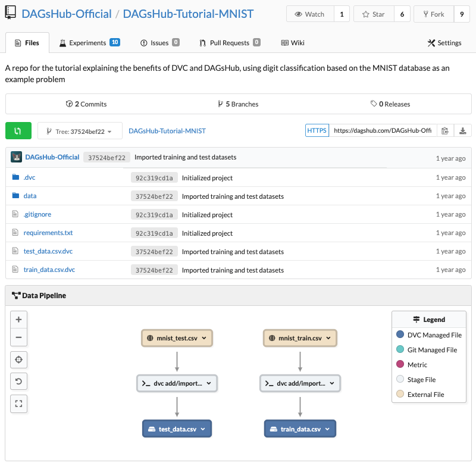Toggle HTTPS clone protocol
Image resolution: width=476 pixels, height=466 pixels.
pyautogui.click(x=317, y=131)
